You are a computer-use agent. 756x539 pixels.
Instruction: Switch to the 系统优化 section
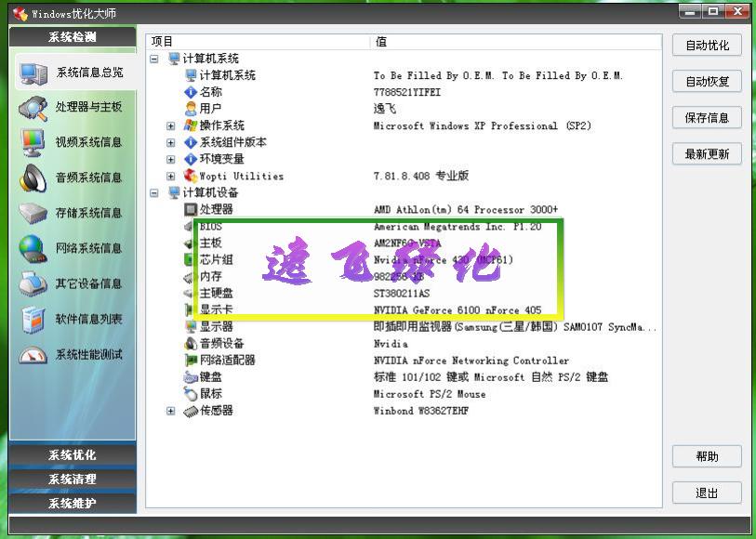(x=73, y=455)
